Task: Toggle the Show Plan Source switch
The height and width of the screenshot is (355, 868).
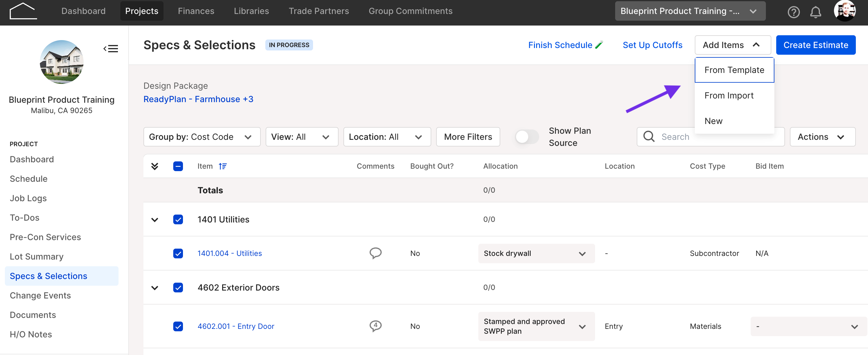Action: click(x=527, y=136)
